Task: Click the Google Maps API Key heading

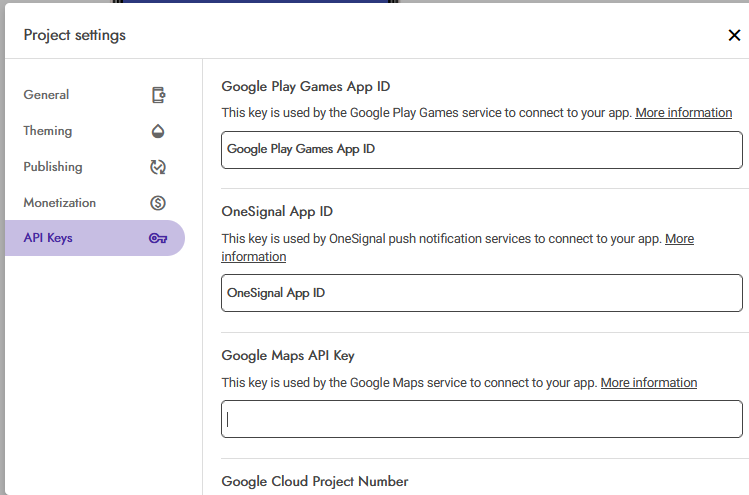Action: click(288, 356)
